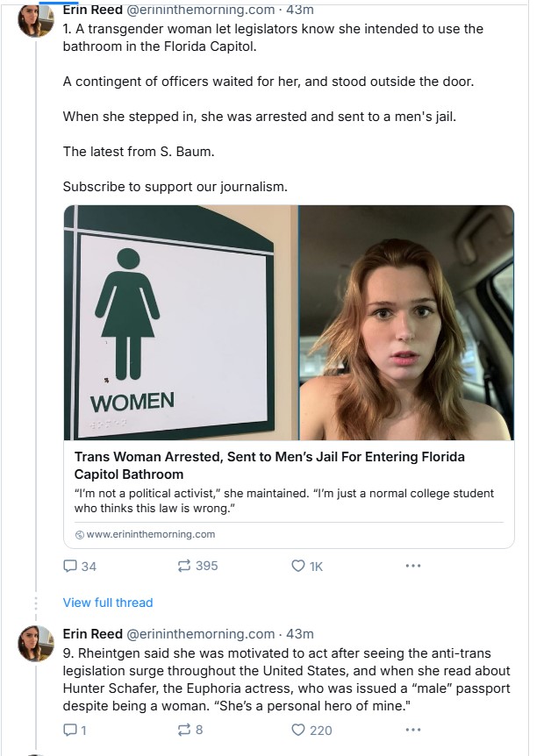551x756 pixels.
Task: Open Erin Reed's avatar on second post
Action: click(x=36, y=644)
